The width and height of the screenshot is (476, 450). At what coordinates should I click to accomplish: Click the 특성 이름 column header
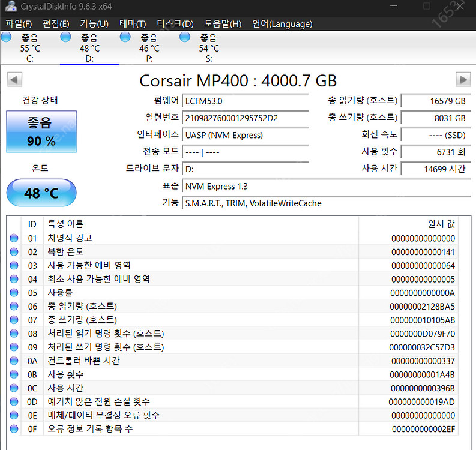click(201, 224)
